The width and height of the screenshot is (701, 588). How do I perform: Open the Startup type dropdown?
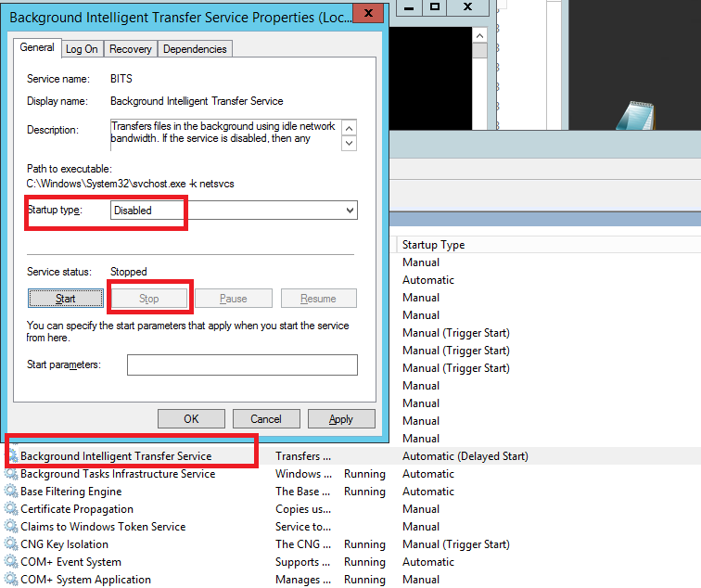coord(233,211)
